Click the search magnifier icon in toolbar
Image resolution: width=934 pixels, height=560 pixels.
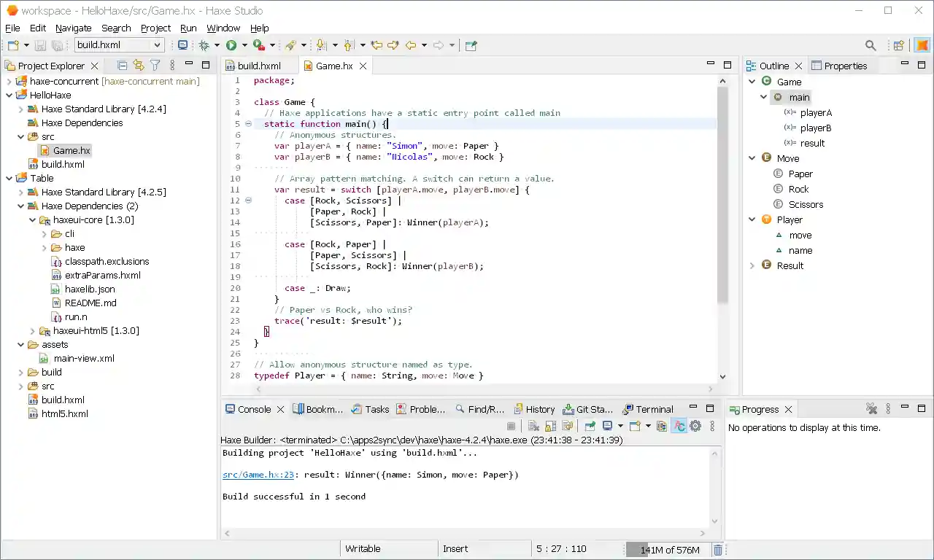click(x=871, y=45)
